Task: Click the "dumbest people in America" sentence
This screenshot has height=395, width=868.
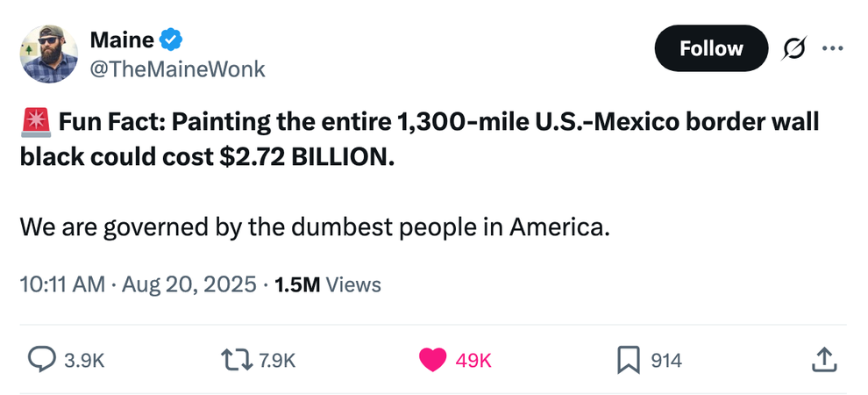Action: coord(313,227)
